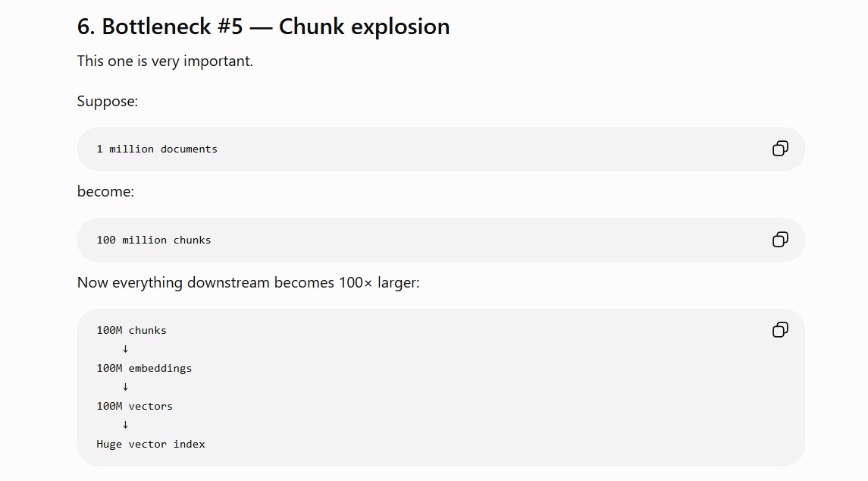Click the down arrow below "100M vectors"
This screenshot has width=868, height=481.
125,424
